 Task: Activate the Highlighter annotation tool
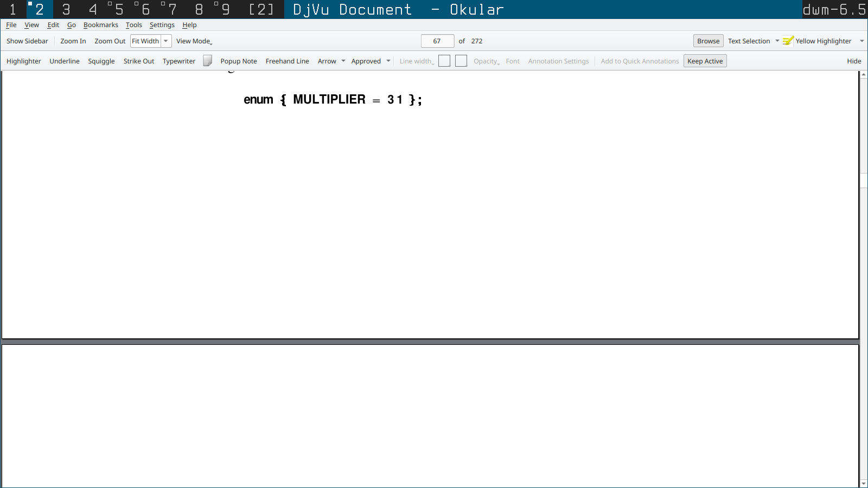click(x=24, y=61)
